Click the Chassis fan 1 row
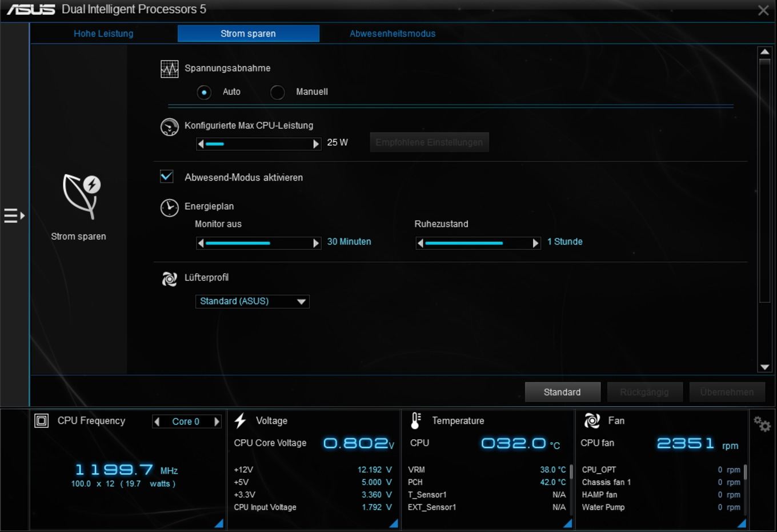 point(661,482)
